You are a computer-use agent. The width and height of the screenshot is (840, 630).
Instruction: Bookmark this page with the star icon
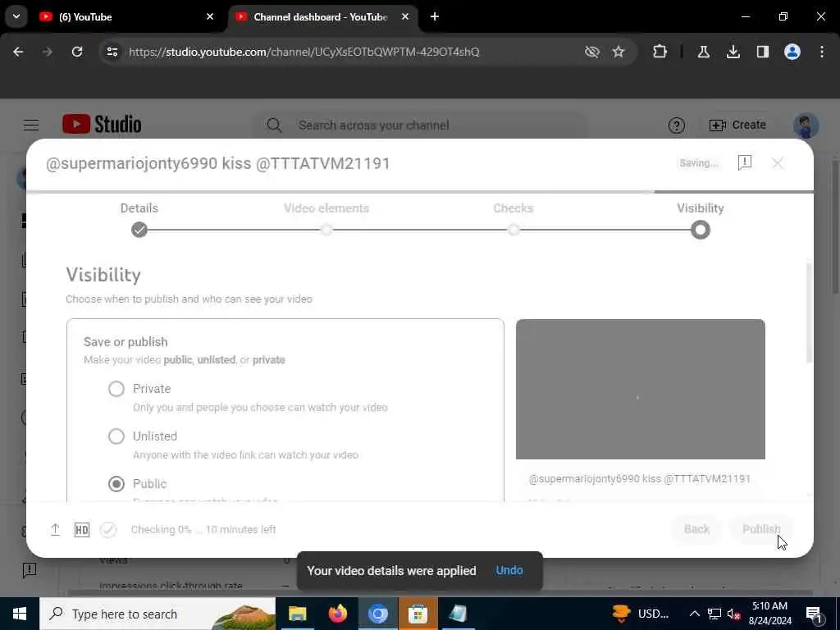point(619,52)
